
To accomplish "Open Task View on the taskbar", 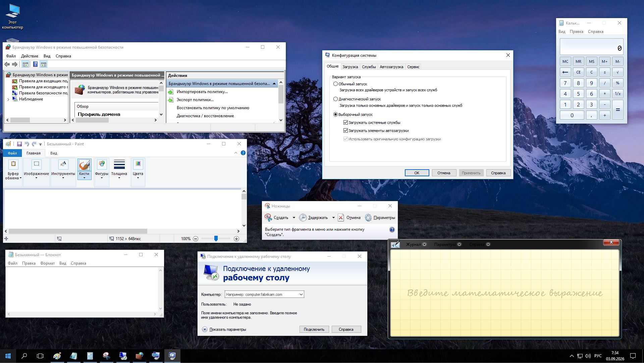I will point(40,356).
